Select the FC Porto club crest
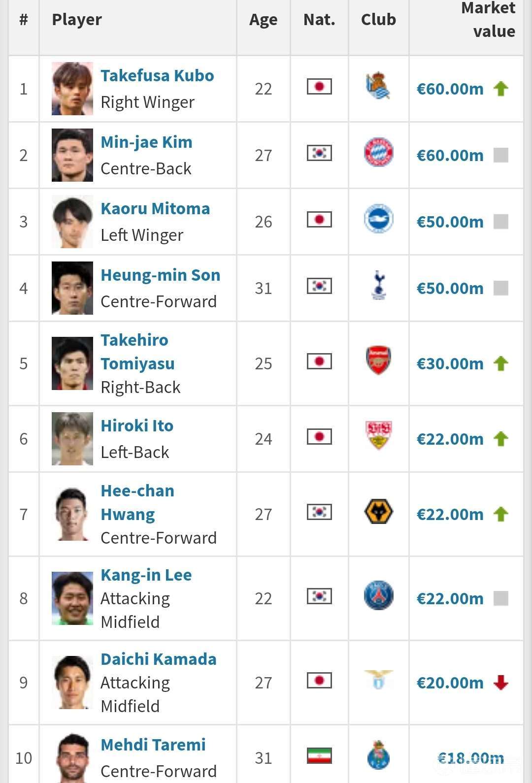 tap(378, 755)
